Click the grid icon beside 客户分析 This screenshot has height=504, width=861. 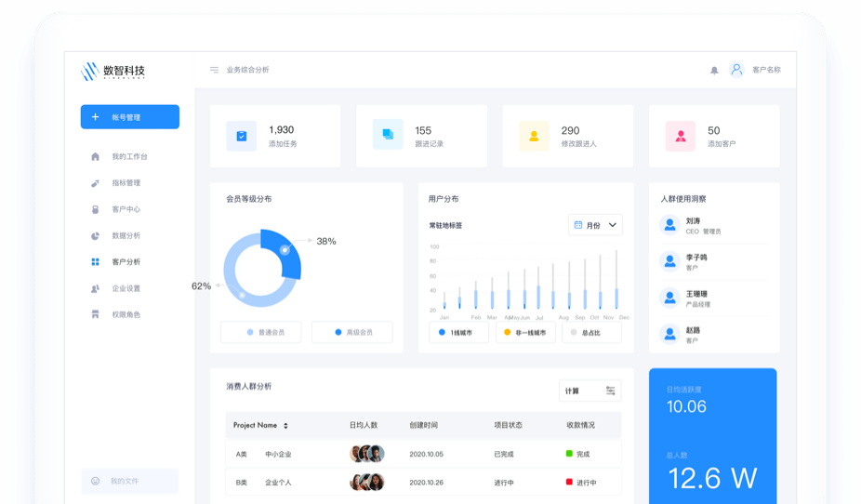[x=95, y=262]
